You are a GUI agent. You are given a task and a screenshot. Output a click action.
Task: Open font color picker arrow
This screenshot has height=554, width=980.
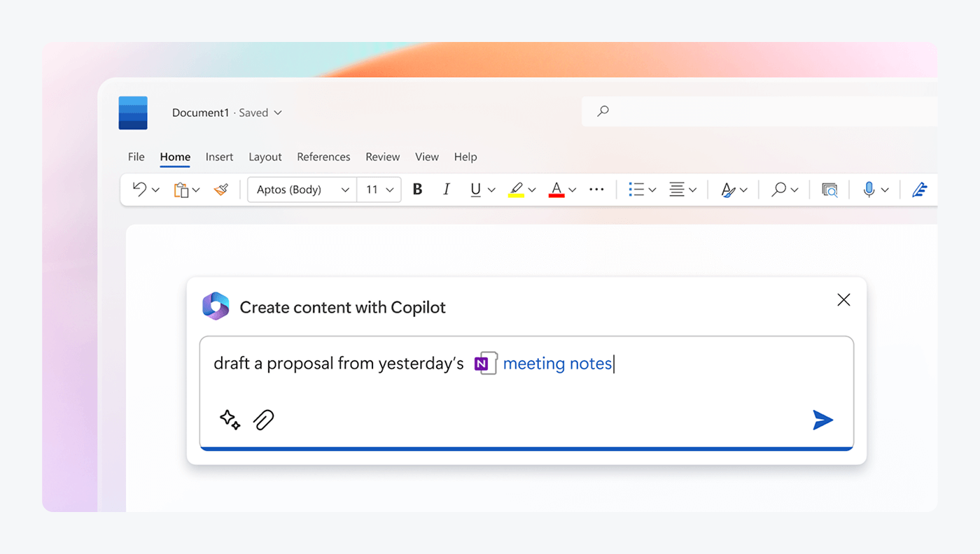(x=572, y=190)
